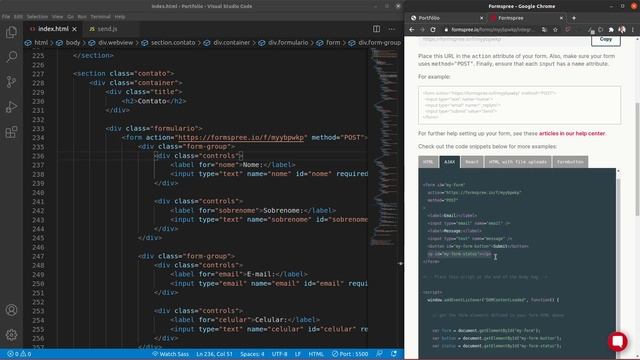Click the div.formulario breadcrumb
This screenshot has width=640, height=360.
[x=283, y=42]
